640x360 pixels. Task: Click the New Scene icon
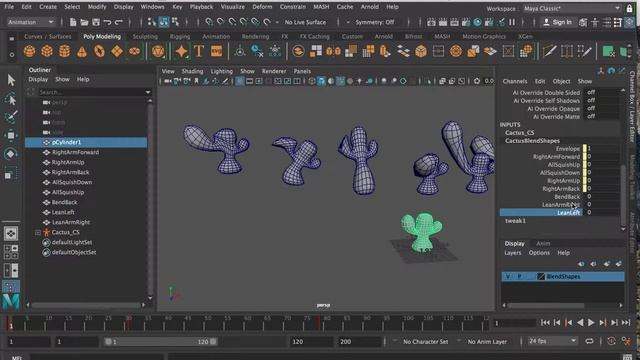click(x=73, y=22)
